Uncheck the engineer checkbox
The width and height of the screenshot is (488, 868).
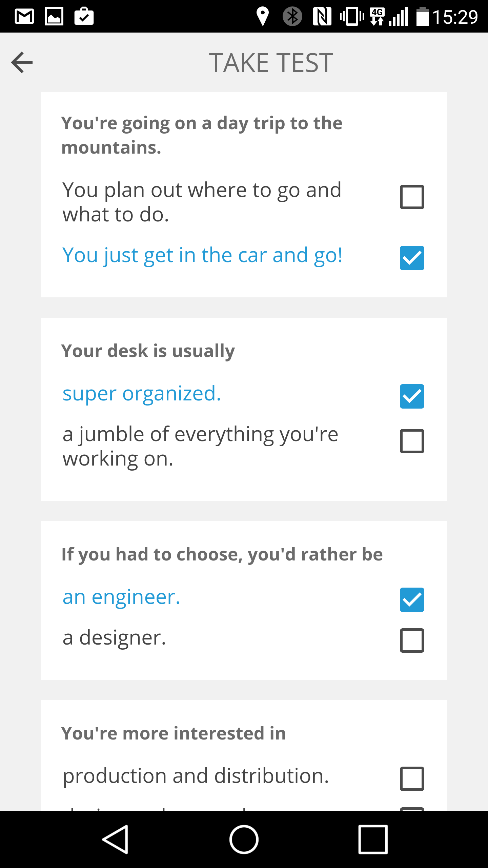tap(412, 600)
